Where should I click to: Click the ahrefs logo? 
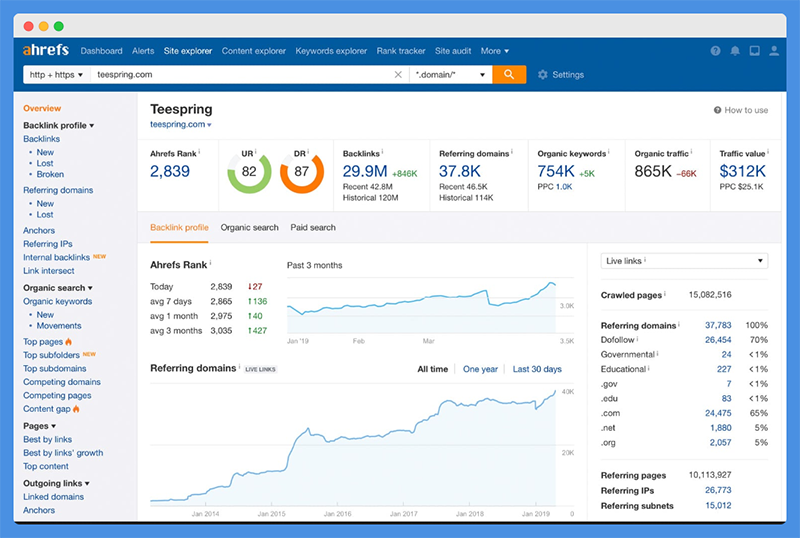coord(45,50)
